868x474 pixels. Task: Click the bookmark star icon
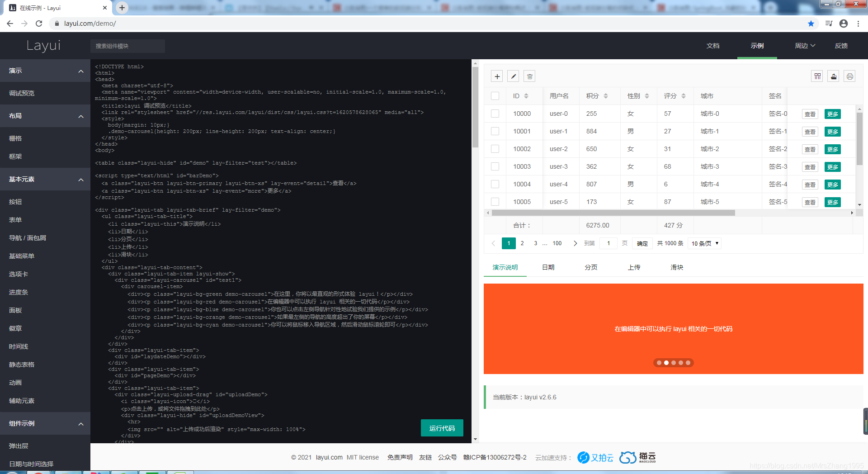pyautogui.click(x=811, y=24)
